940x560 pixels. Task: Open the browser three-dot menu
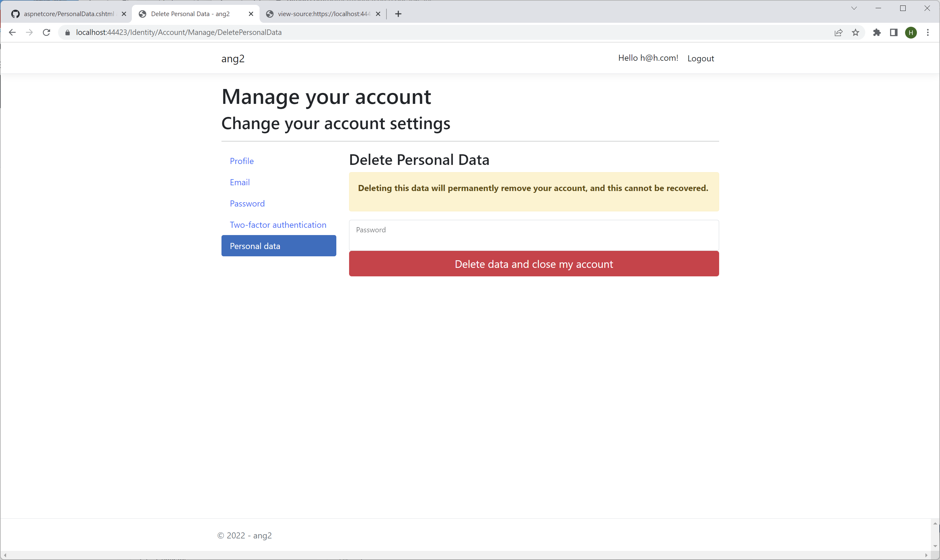coord(928,32)
